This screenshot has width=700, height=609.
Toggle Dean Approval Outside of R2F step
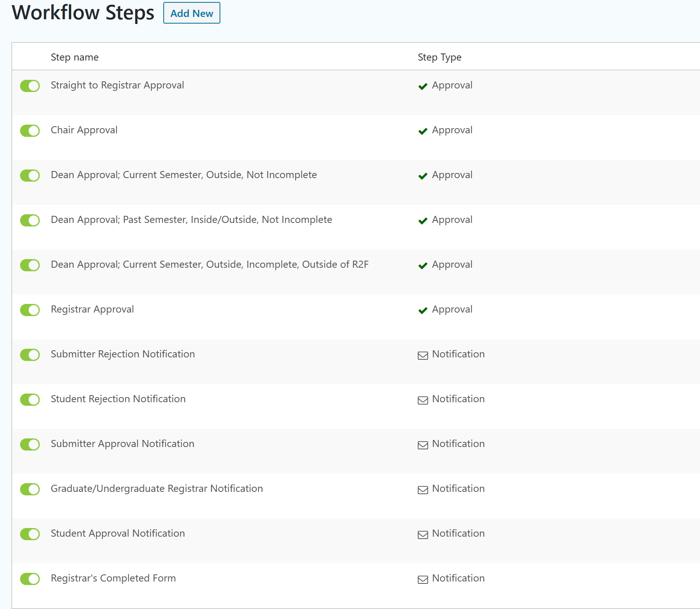pos(30,265)
